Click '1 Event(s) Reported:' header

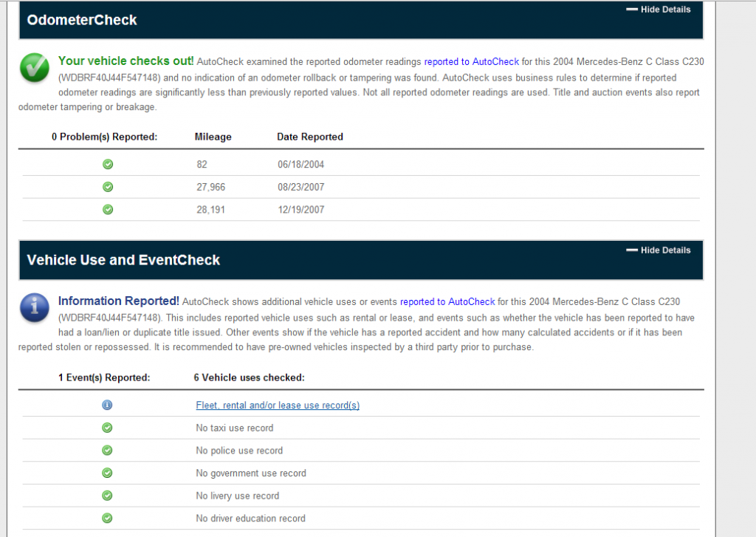coord(104,377)
